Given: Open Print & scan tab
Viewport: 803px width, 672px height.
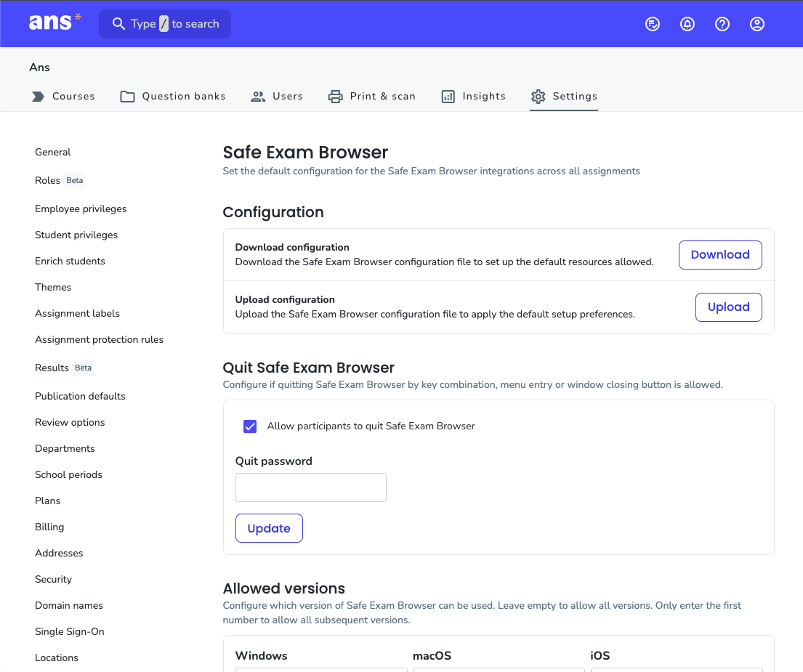Looking at the screenshot, I should click(372, 96).
